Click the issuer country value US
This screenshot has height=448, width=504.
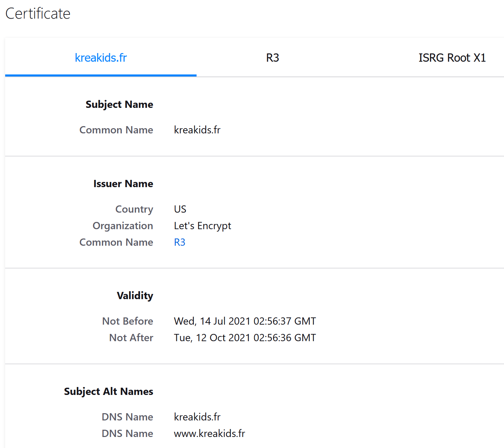point(180,209)
